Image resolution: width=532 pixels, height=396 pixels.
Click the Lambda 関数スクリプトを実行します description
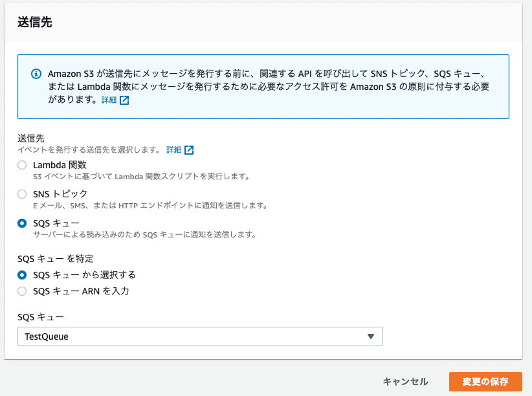tap(142, 177)
